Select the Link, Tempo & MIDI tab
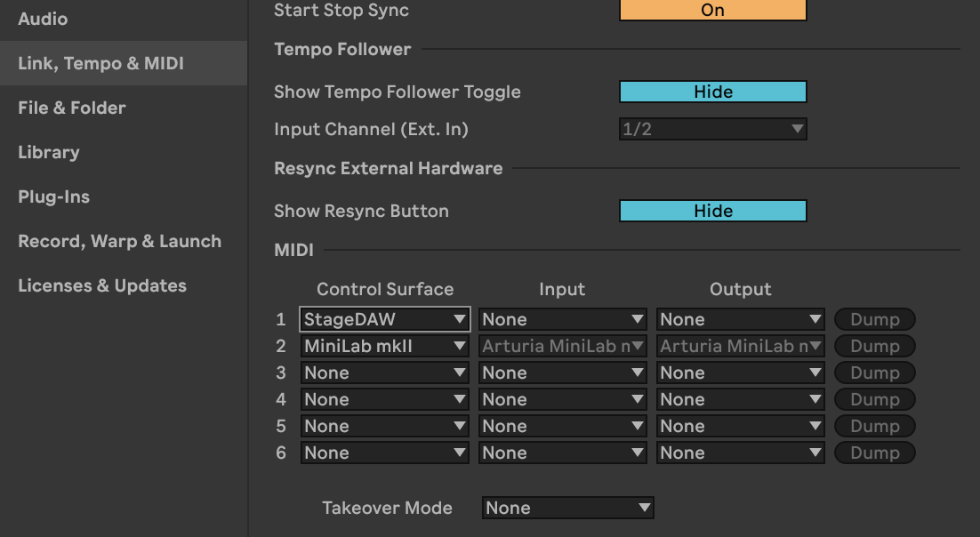This screenshot has width=980, height=537. click(124, 63)
